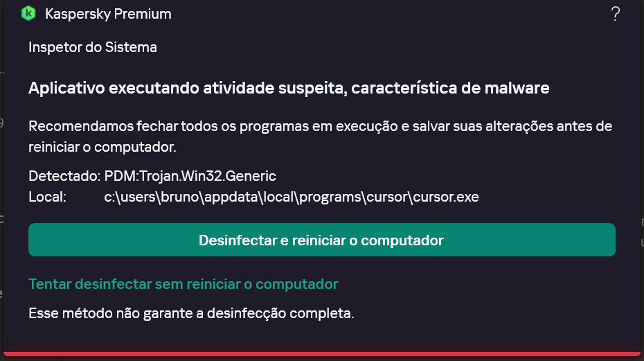Image resolution: width=644 pixels, height=361 pixels.
Task: Click the red severity bar at bottom
Action: [x=322, y=353]
